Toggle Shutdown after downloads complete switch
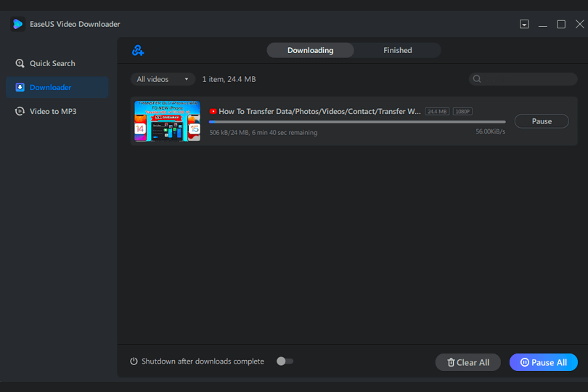Image resolution: width=588 pixels, height=392 pixels. 285,362
